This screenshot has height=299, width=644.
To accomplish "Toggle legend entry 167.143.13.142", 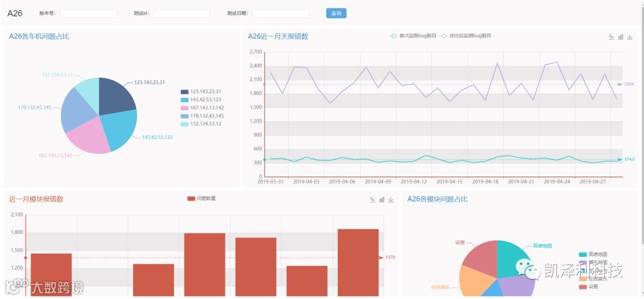I will [x=202, y=108].
